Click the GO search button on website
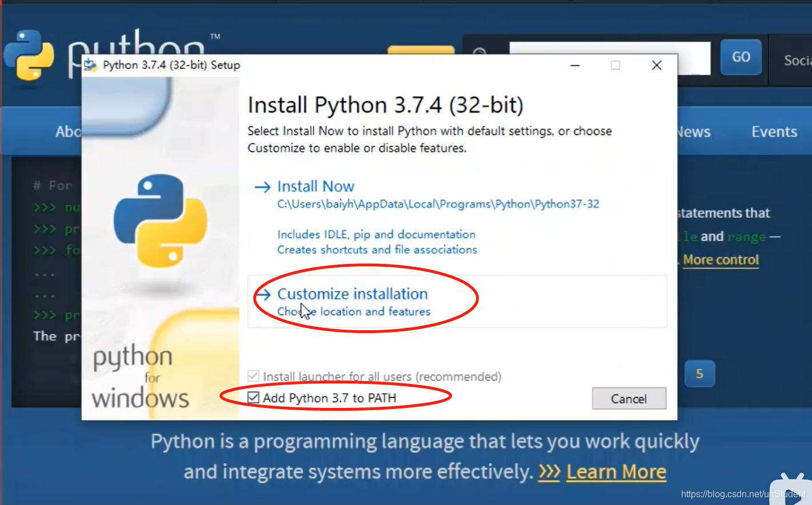 [741, 57]
